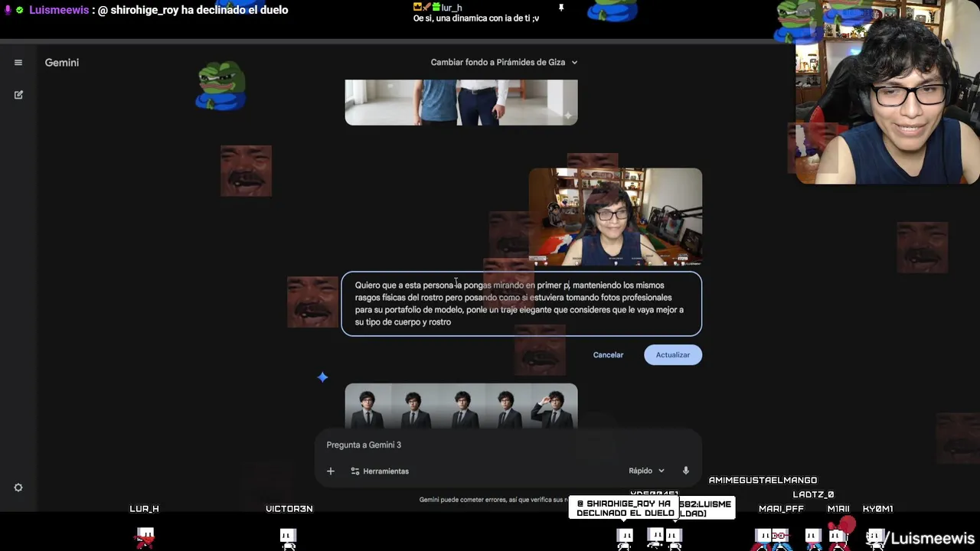Click the LUR_H stream avatar character
This screenshot has width=980, height=551.
click(x=145, y=537)
